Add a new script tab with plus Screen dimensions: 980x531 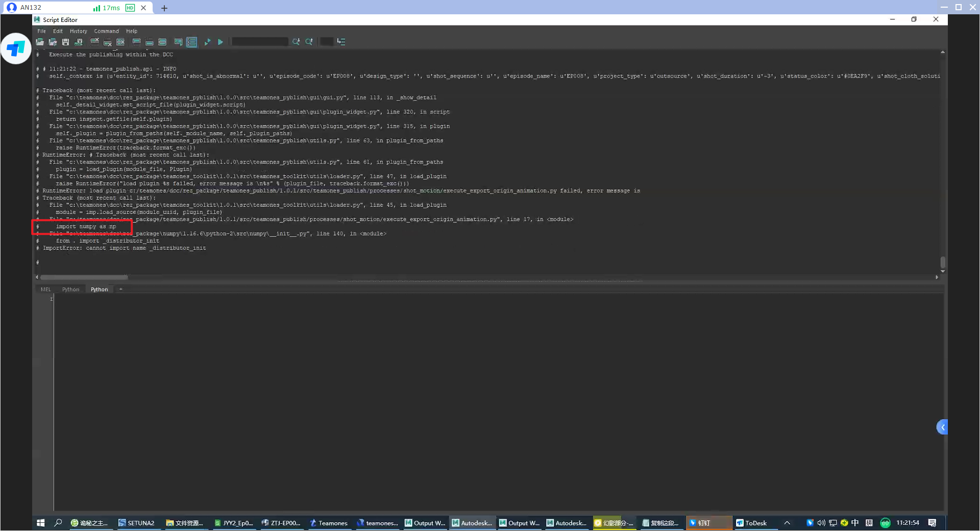click(121, 289)
